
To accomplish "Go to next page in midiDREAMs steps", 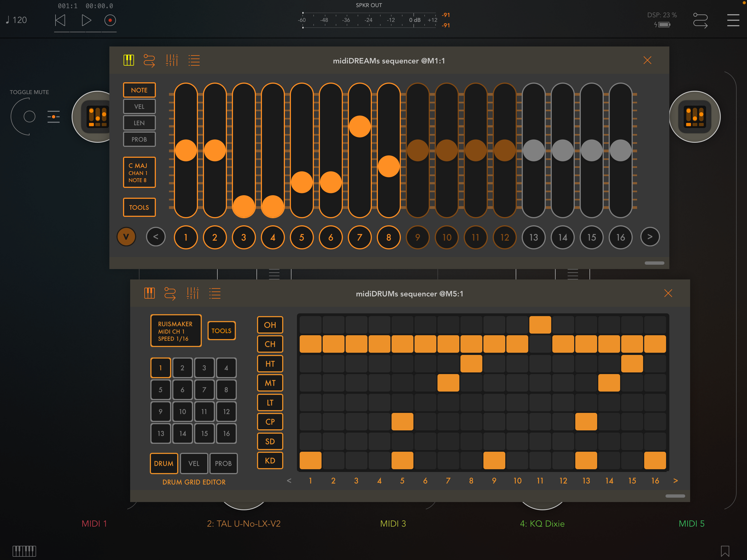I will point(650,237).
